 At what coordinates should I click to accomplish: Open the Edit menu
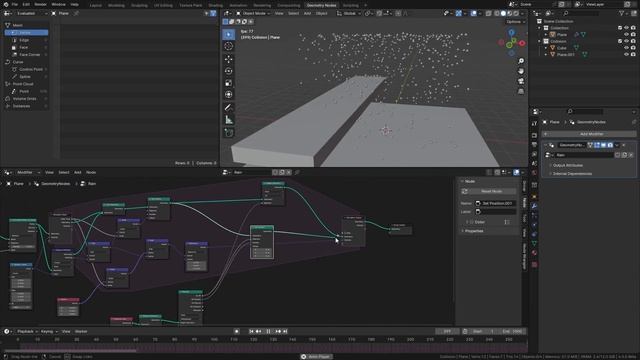pos(26,4)
